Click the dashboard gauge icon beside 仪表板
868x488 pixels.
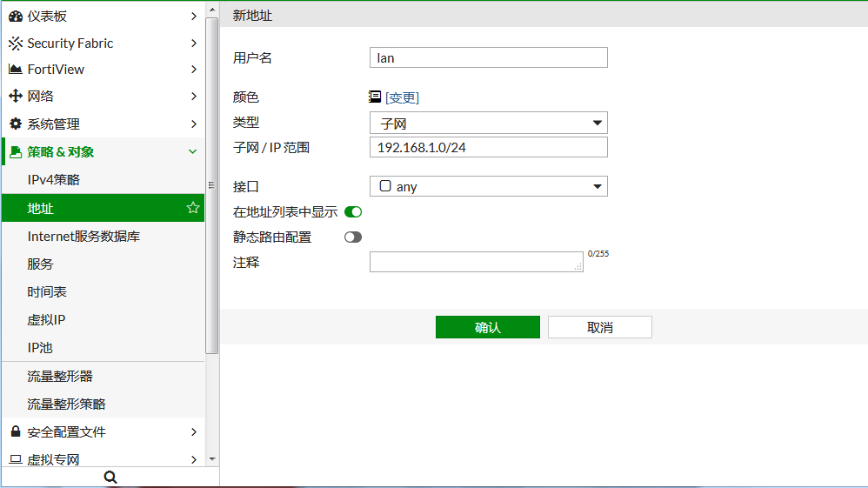click(x=16, y=17)
